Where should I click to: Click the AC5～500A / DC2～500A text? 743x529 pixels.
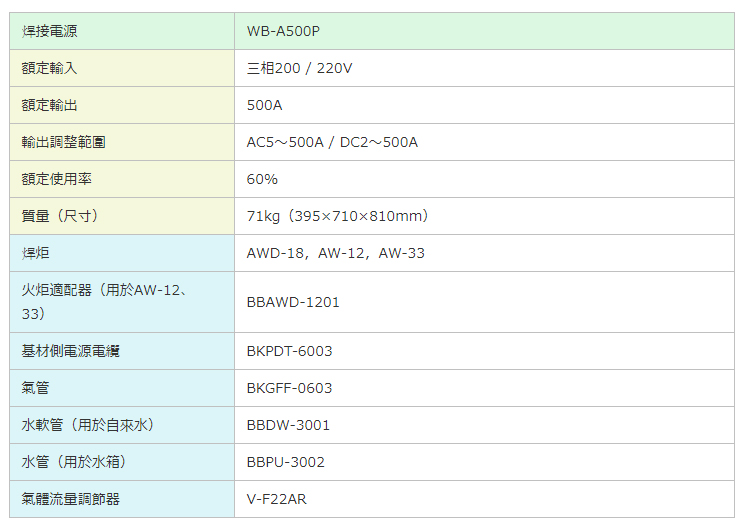coord(332,142)
